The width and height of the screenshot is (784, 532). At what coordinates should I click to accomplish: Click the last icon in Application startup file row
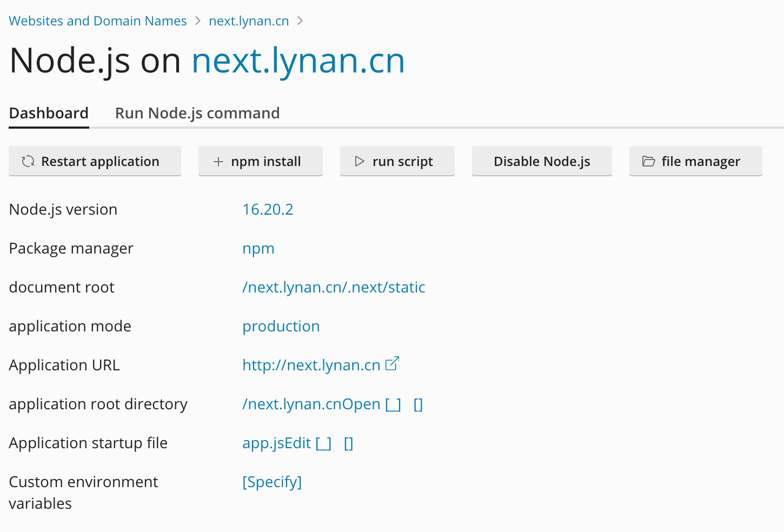click(349, 443)
